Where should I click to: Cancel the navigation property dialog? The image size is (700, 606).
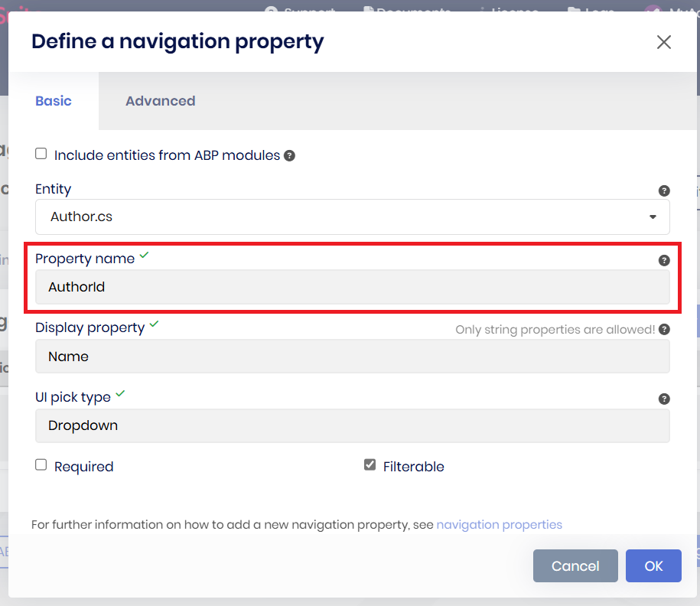click(575, 566)
